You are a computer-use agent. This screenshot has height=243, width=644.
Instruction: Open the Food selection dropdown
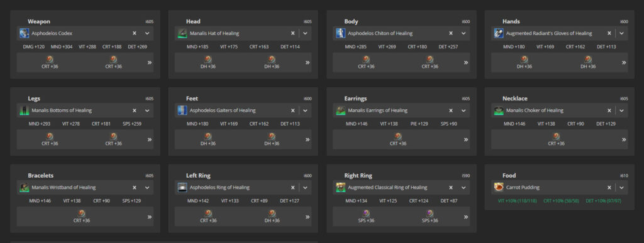click(x=622, y=187)
